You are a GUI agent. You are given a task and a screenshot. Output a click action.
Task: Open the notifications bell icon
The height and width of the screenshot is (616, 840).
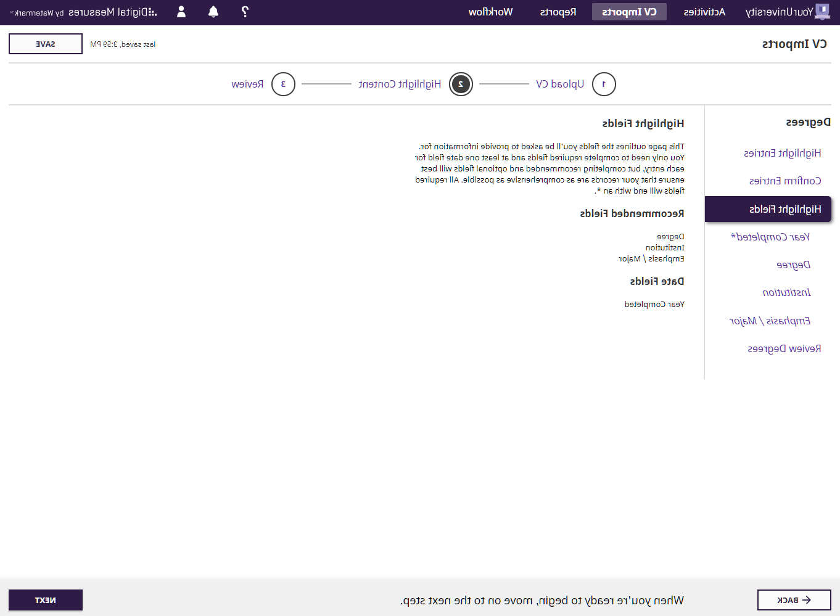click(213, 12)
